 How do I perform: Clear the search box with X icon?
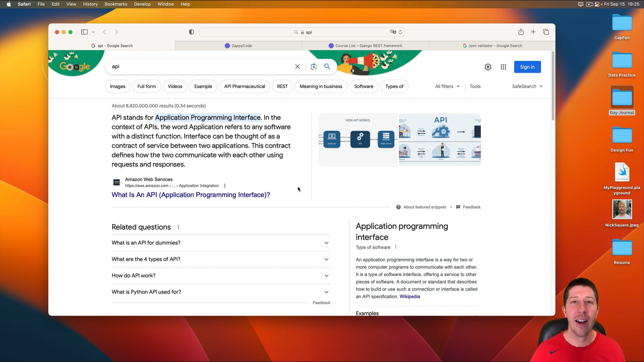[x=297, y=67]
